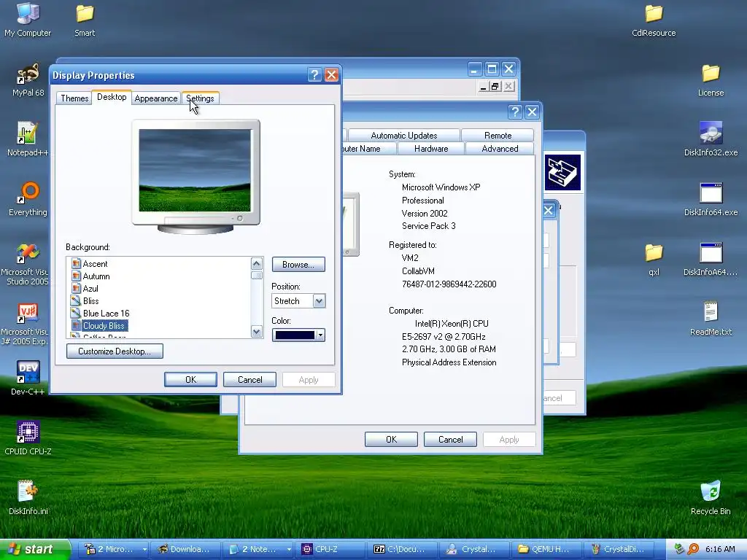Click the safely remove hardware tray icon
747x560 pixels.
[679, 549]
